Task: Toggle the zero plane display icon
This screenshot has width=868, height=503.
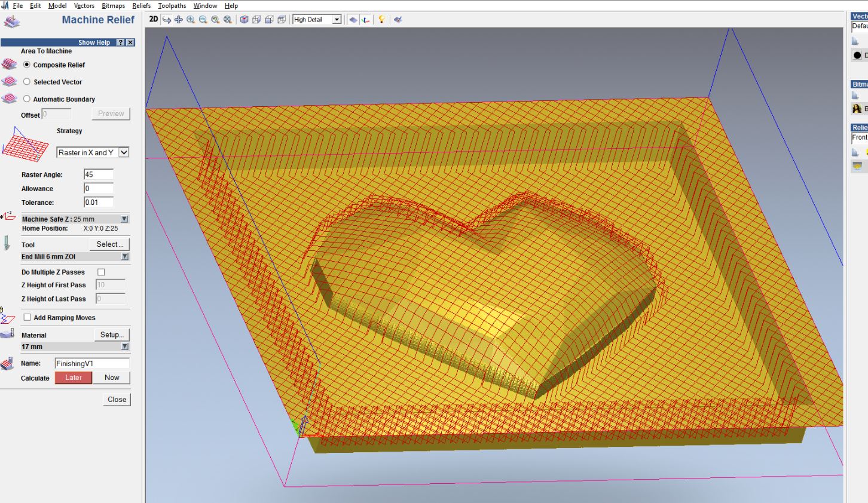Action: pos(353,20)
